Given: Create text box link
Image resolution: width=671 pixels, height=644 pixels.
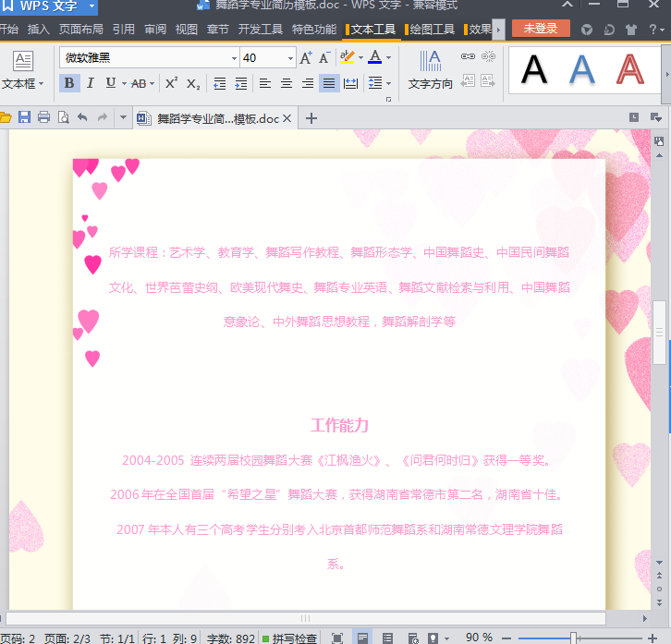Looking at the screenshot, I should 468,56.
